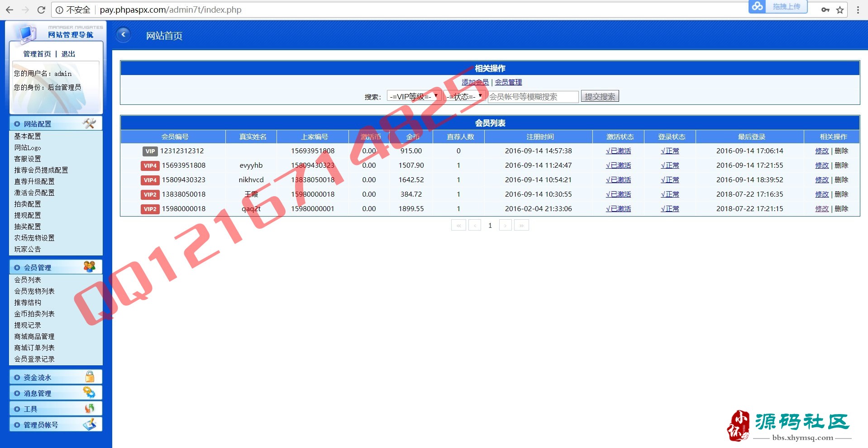
Task: Toggle activation status of member 15980000018
Action: coord(618,209)
